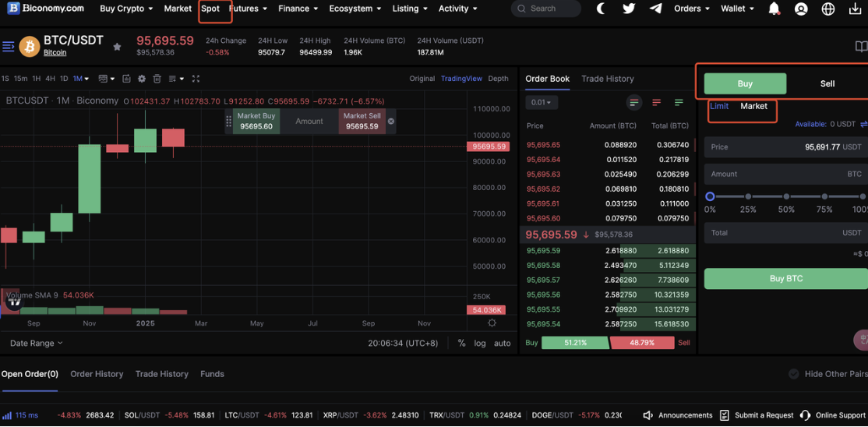Open the Telegram channel icon
This screenshot has width=868, height=427.
coord(656,9)
